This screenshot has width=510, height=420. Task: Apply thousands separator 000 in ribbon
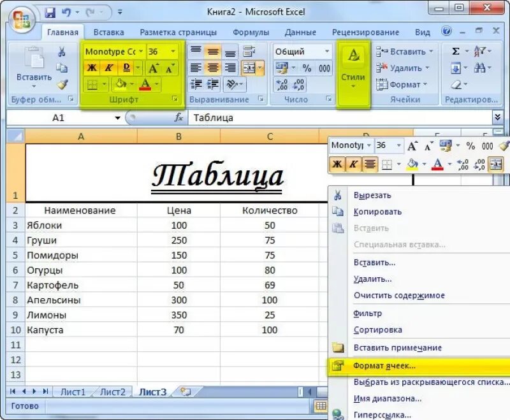click(324, 68)
